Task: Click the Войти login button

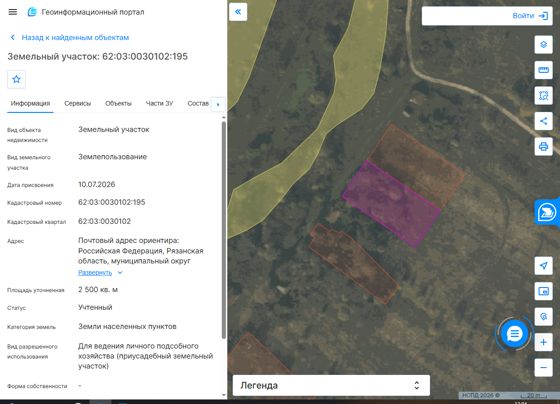Action: tap(530, 16)
